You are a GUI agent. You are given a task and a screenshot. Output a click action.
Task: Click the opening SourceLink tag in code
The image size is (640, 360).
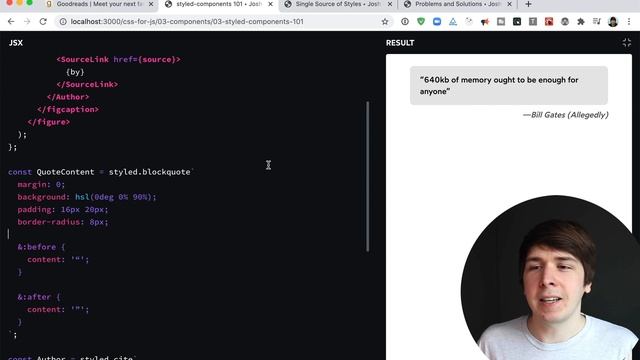pyautogui.click(x=118, y=60)
